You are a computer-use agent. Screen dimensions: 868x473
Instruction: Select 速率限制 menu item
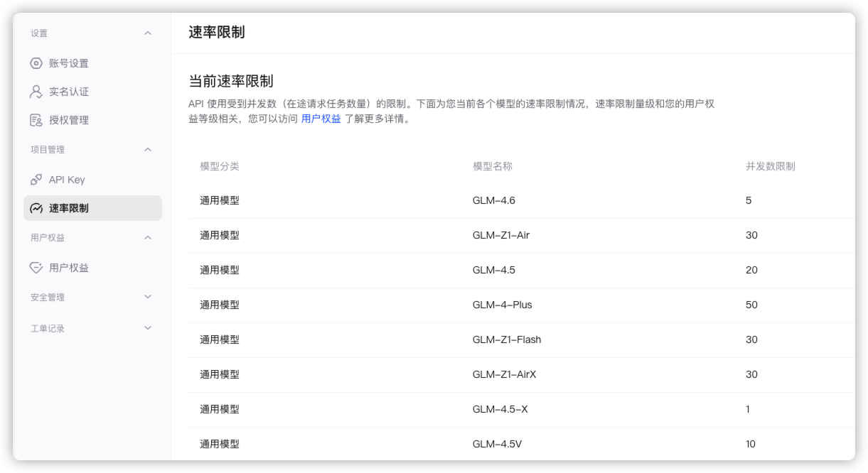click(x=92, y=208)
